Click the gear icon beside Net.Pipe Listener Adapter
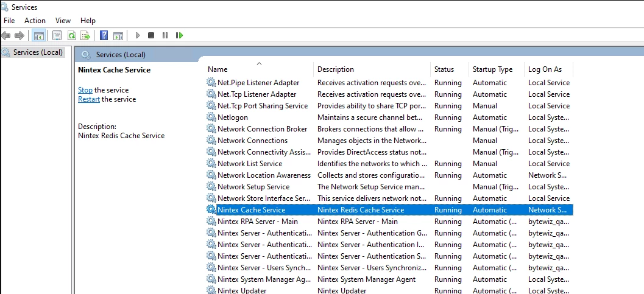The width and height of the screenshot is (644, 294). (x=211, y=82)
